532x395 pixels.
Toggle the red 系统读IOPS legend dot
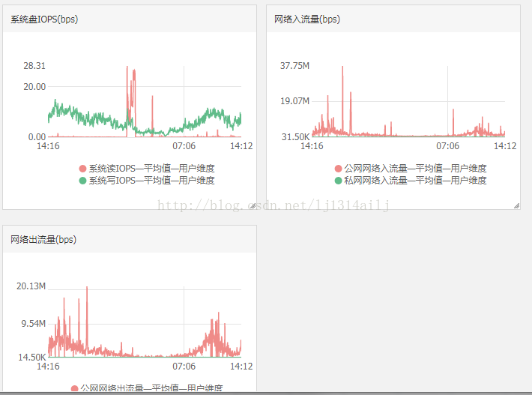point(82,169)
